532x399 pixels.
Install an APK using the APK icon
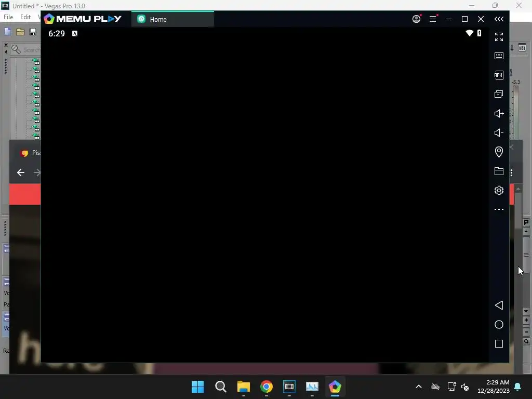point(499,75)
